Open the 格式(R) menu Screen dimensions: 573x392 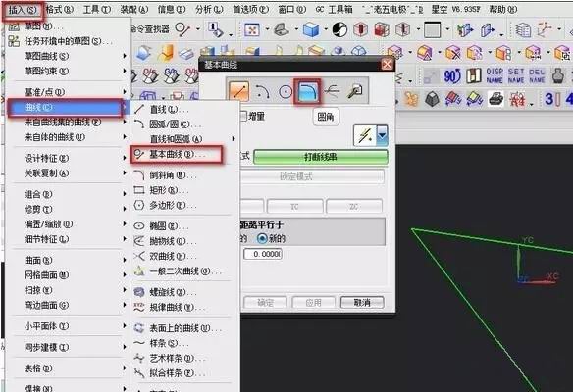coord(60,10)
